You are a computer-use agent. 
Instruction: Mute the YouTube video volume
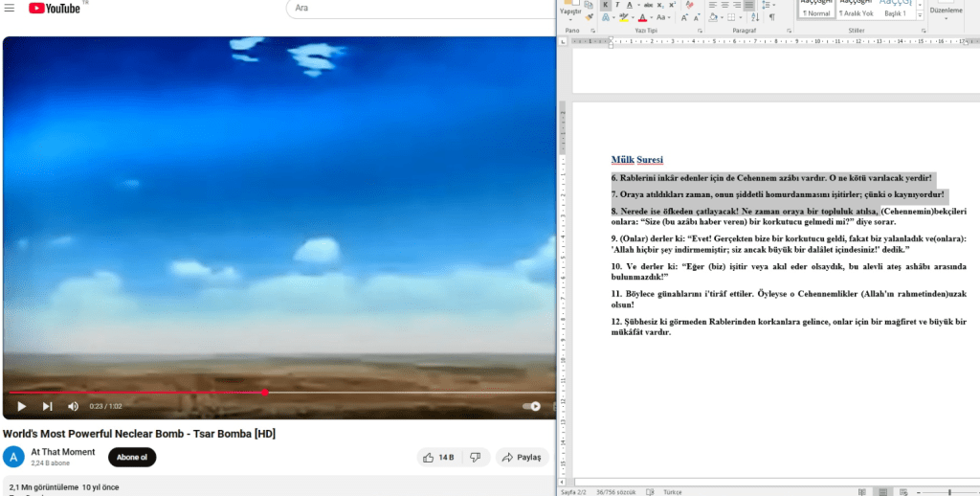click(73, 406)
